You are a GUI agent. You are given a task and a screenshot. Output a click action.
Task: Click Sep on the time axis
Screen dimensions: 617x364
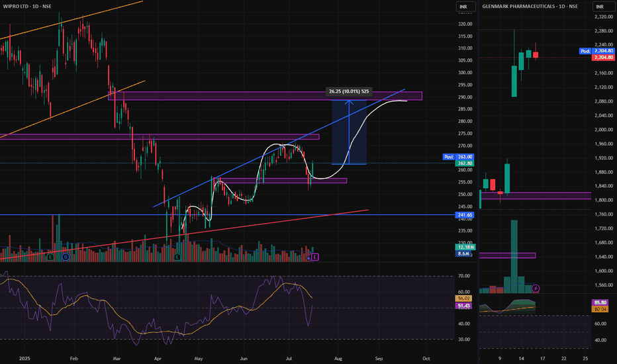(379, 359)
